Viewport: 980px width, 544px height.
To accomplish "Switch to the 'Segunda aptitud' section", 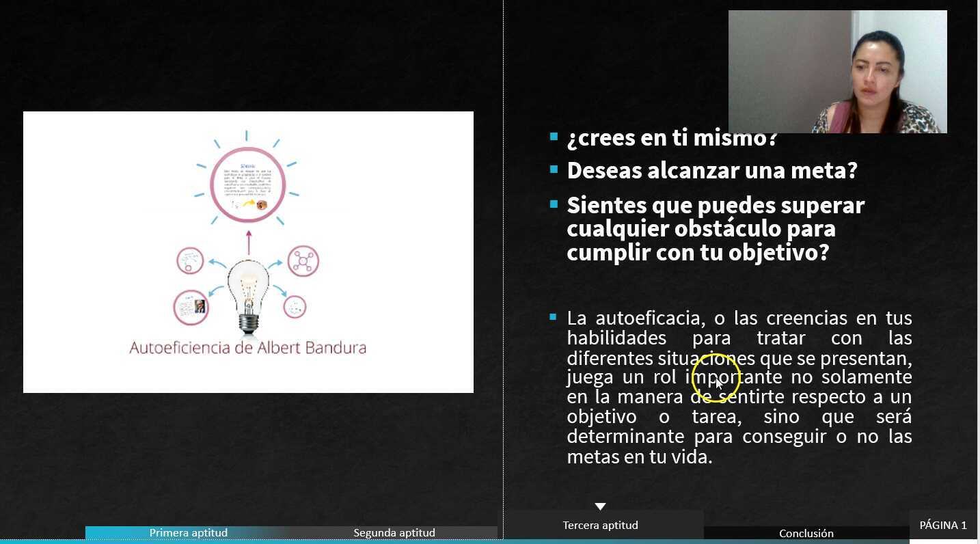I will tap(394, 532).
